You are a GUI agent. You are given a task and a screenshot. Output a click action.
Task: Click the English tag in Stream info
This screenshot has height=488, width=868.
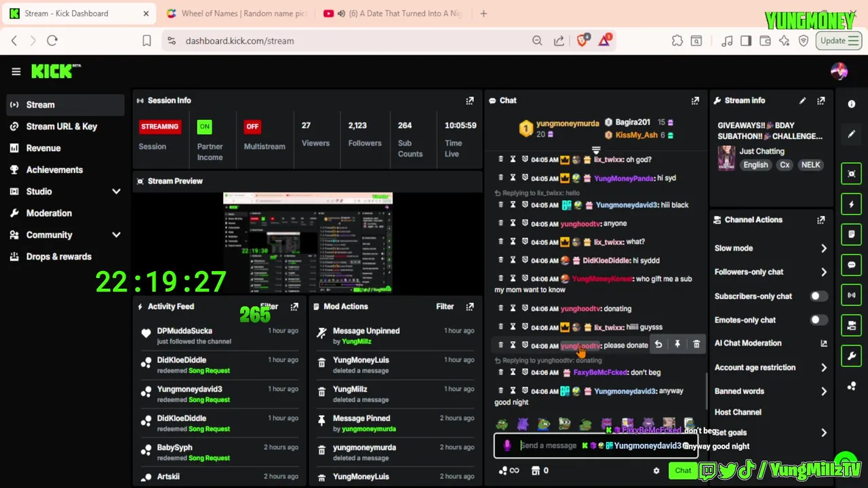[755, 165]
